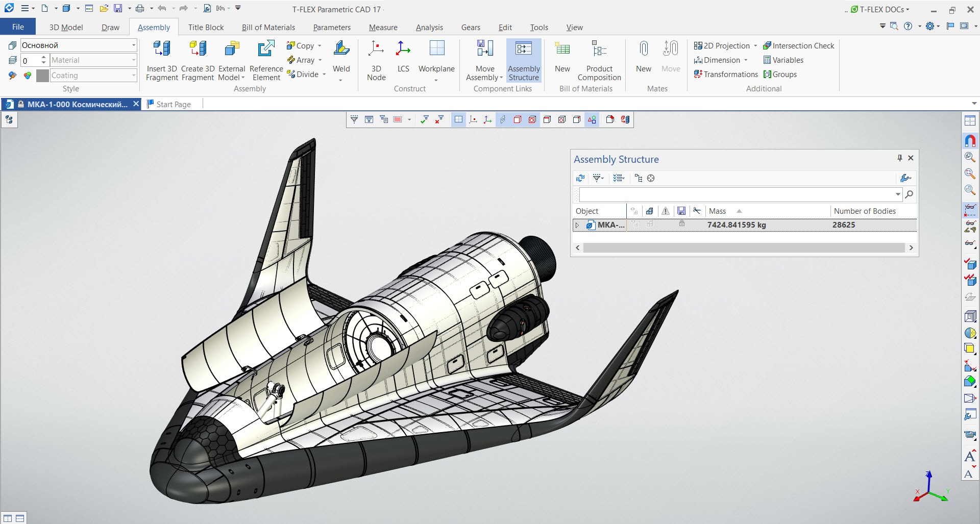Run Intersection Check
This screenshot has height=524, width=980.
point(799,46)
